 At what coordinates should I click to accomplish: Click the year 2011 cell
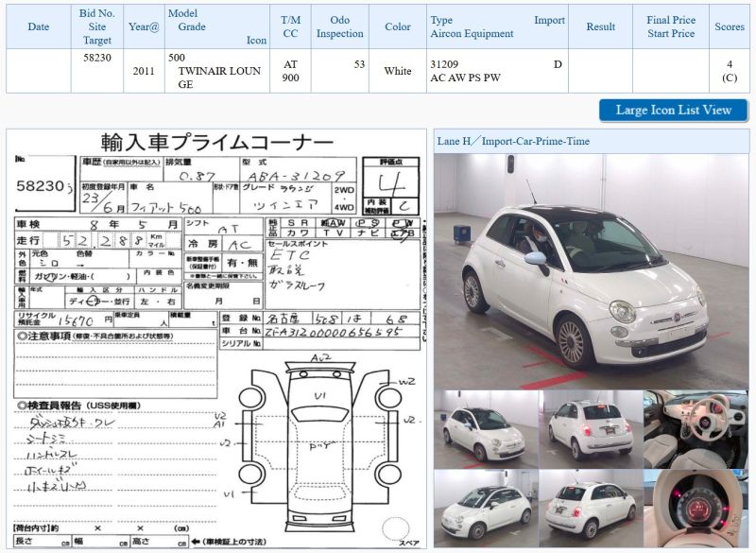point(144,71)
